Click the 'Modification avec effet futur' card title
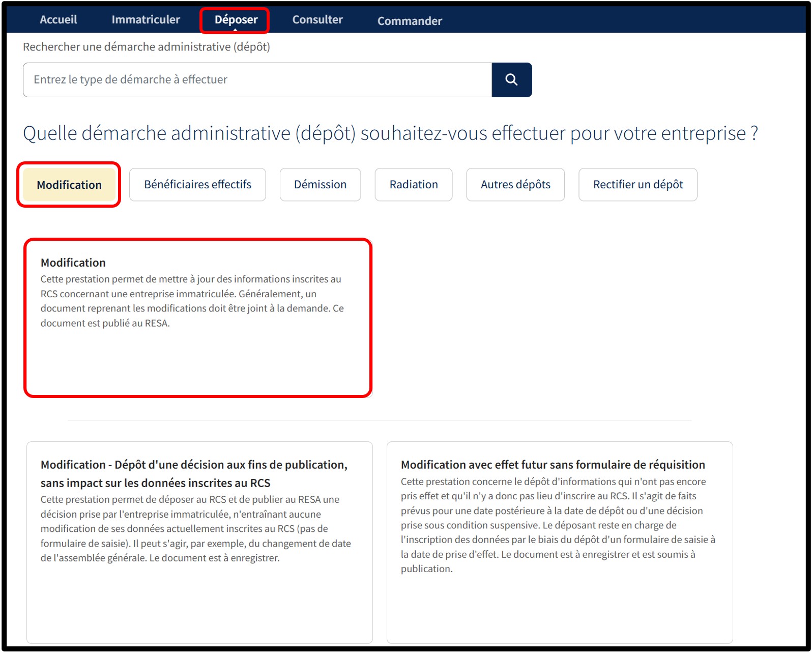Screen dimensions: 812x652 tap(553, 465)
